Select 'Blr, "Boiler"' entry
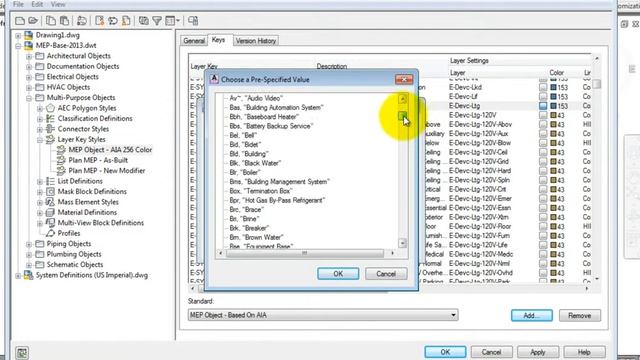Image resolution: width=640 pixels, height=360 pixels. [x=245, y=172]
